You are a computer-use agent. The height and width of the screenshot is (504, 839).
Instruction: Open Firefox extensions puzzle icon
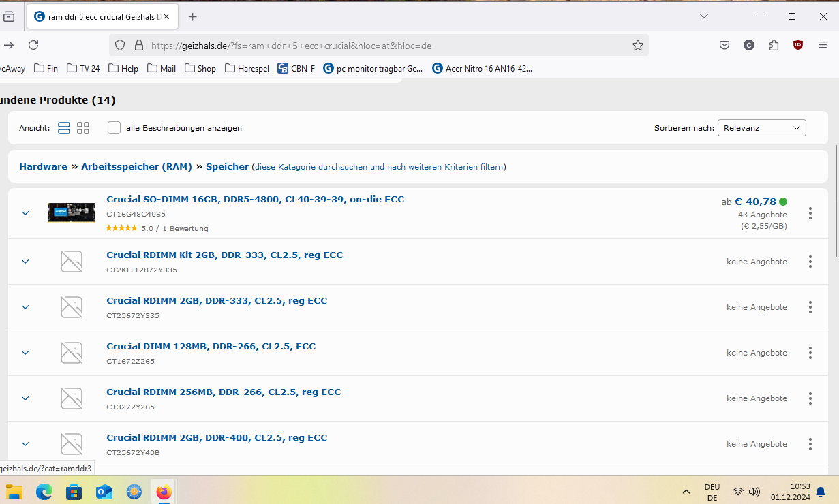point(774,46)
